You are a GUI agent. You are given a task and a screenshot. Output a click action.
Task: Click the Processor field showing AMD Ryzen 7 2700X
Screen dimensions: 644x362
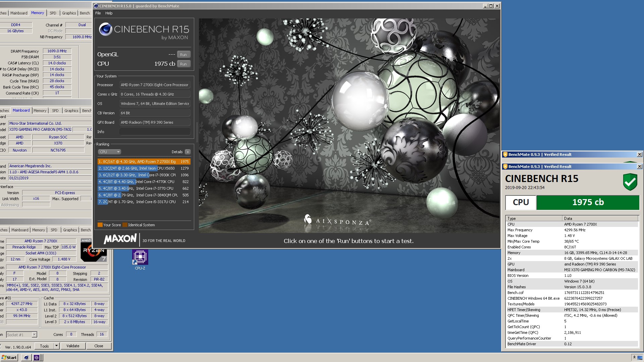pyautogui.click(x=155, y=85)
